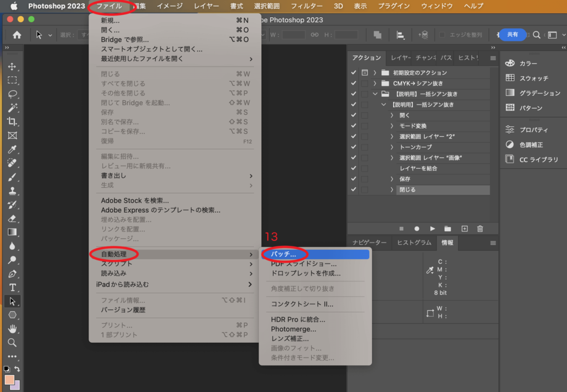This screenshot has width=567, height=392.
Task: Open the 書き出し submenu
Action: [176, 176]
